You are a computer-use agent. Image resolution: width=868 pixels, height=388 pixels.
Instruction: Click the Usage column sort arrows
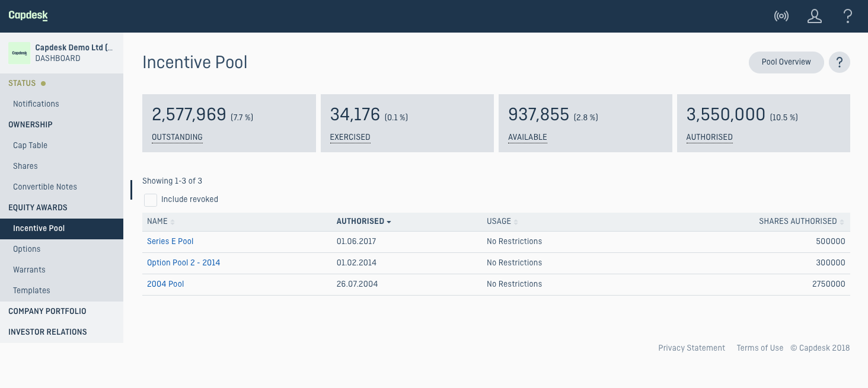[x=516, y=222]
